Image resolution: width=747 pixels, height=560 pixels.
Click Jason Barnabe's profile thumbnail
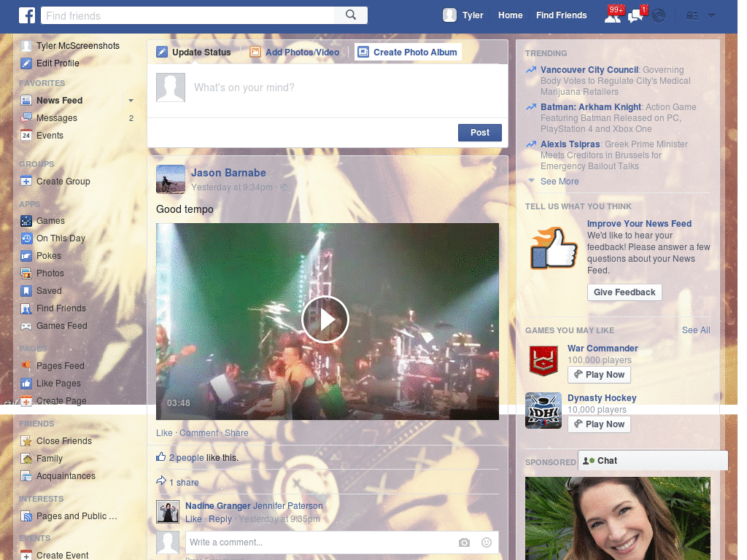tap(171, 179)
